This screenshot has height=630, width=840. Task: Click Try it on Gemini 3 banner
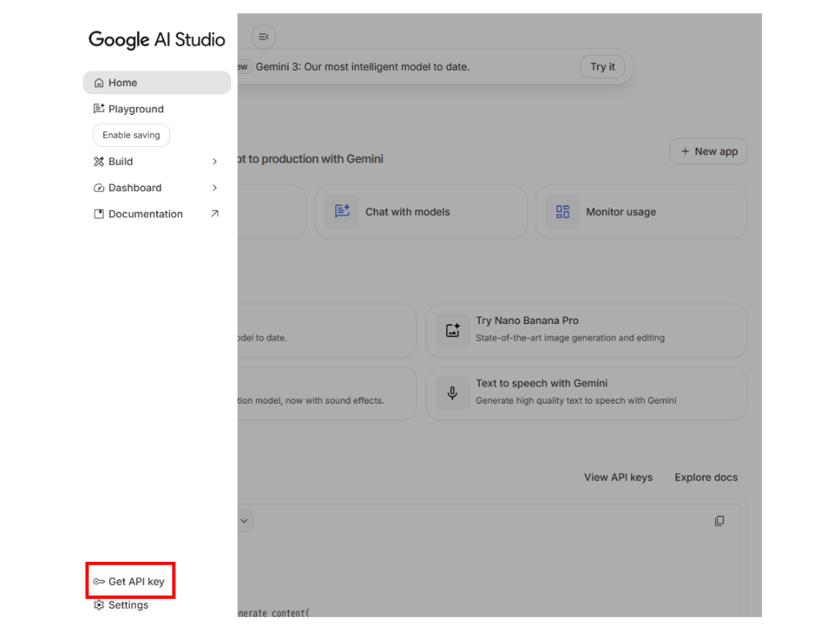coord(602,67)
